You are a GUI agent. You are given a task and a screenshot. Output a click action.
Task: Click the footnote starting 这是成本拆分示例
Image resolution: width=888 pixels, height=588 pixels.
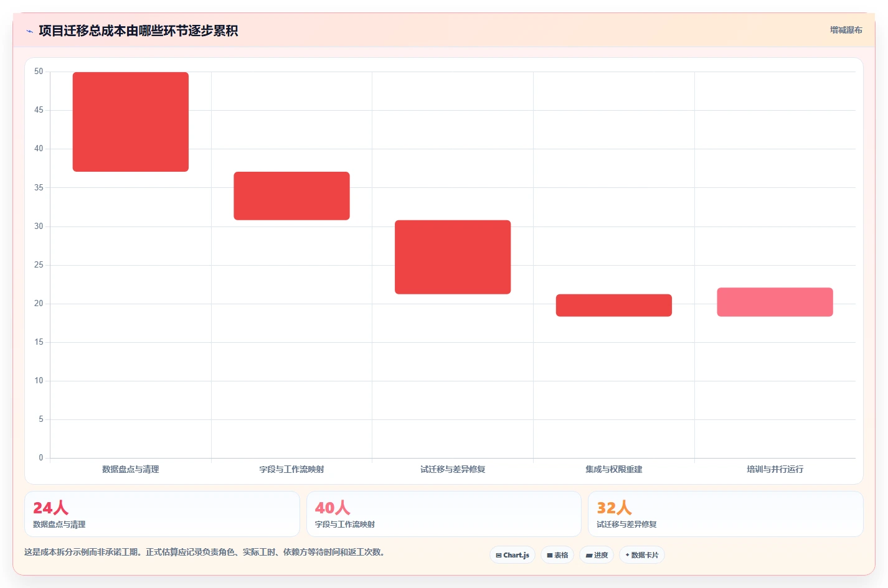[x=205, y=552]
